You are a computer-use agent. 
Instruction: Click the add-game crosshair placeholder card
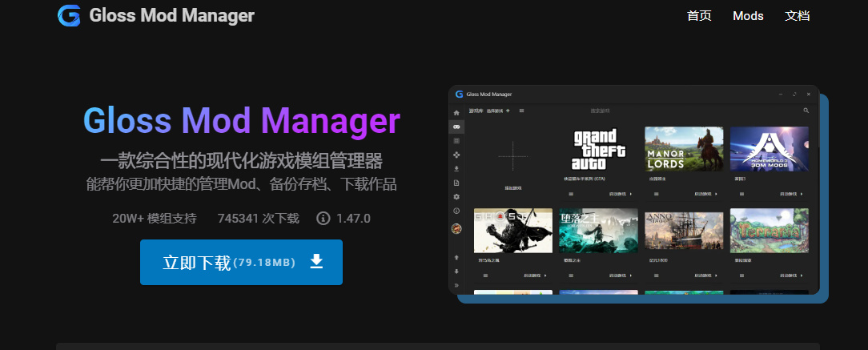[513, 157]
